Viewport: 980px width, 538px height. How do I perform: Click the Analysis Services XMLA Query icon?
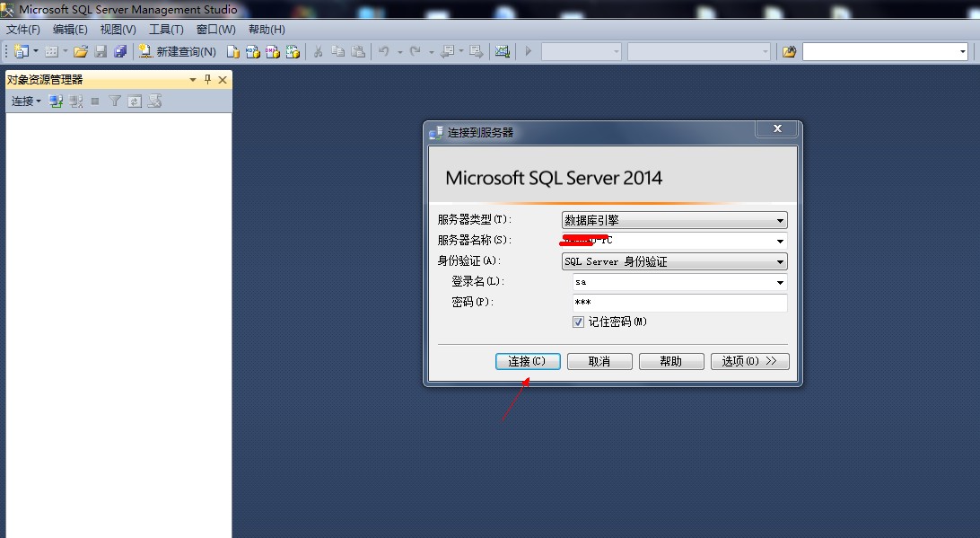293,51
